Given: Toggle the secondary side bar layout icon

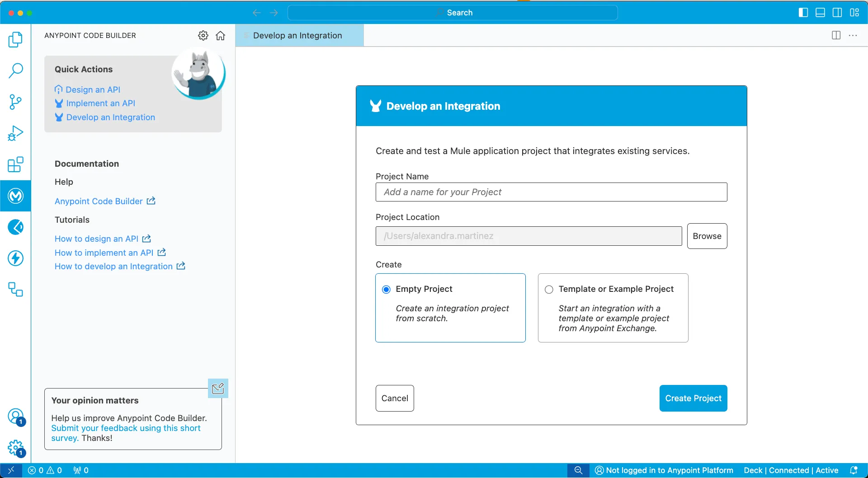Looking at the screenshot, I should click(x=837, y=13).
